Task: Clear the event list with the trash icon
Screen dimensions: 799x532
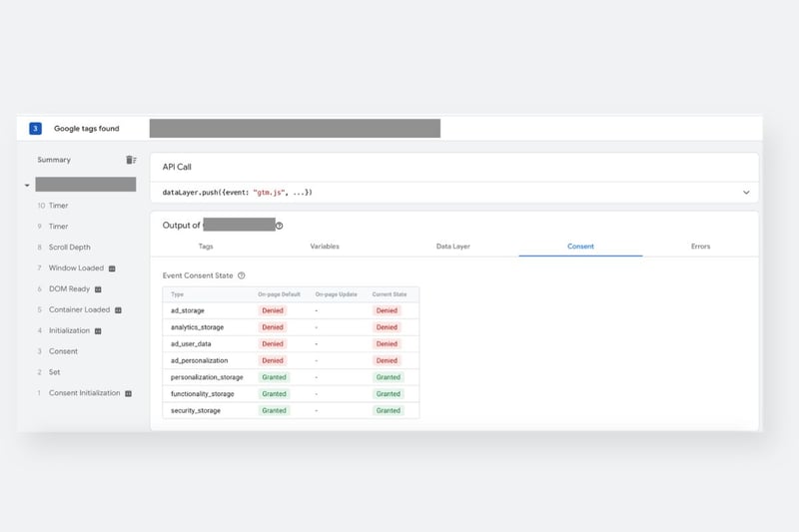Action: pyautogui.click(x=131, y=160)
